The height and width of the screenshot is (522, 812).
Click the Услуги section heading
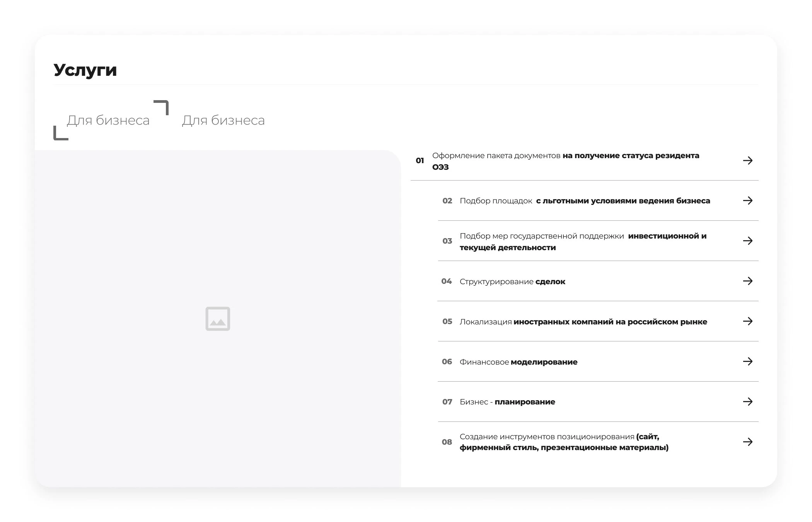[x=85, y=70]
